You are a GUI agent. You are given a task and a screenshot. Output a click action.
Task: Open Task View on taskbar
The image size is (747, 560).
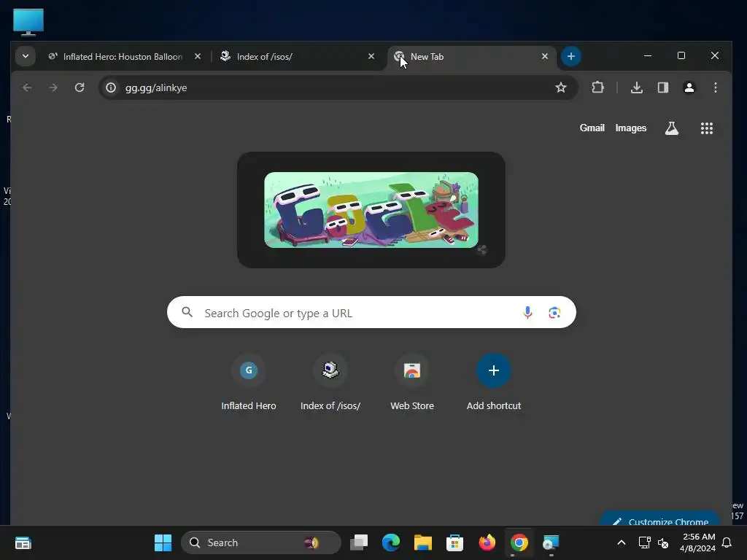point(359,542)
